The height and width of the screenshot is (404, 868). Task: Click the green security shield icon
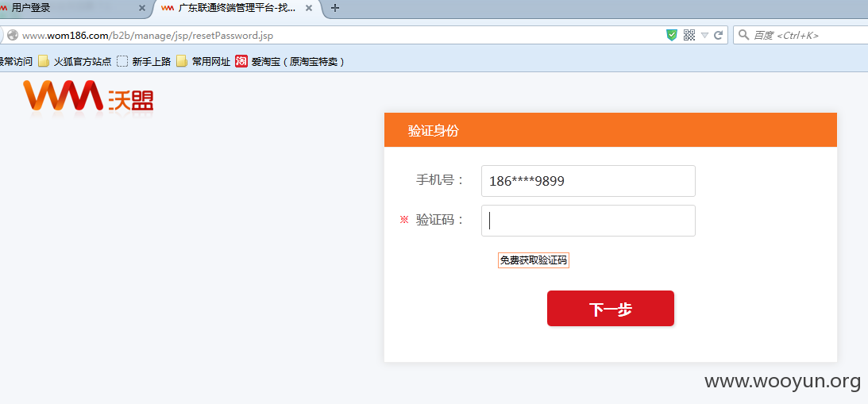coord(672,36)
